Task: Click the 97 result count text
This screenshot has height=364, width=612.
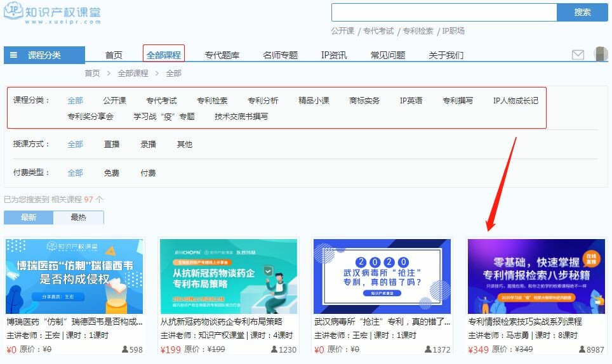Action: (89, 200)
